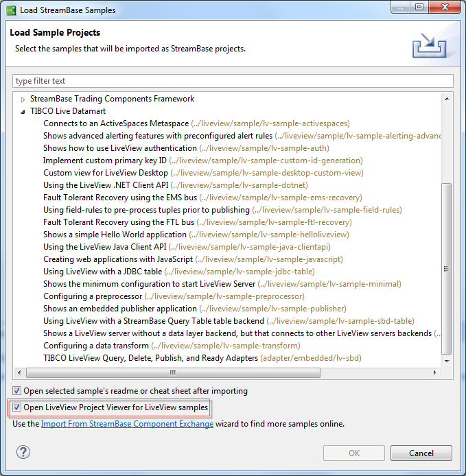The height and width of the screenshot is (476, 466).
Task: Select LiveView server without data layer sample
Action: [x=242, y=333]
